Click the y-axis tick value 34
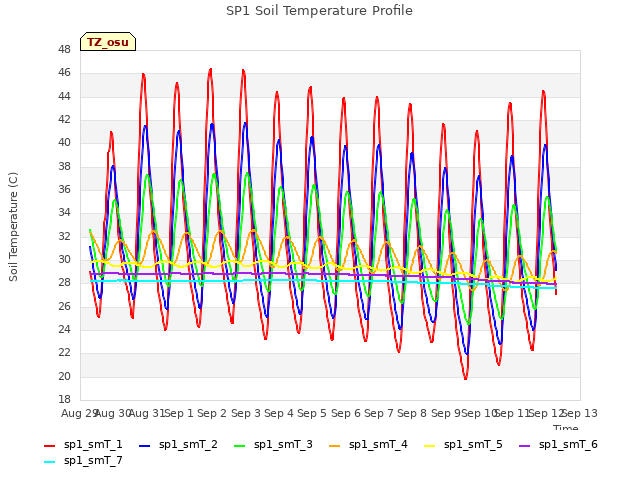Image resolution: width=640 pixels, height=480 pixels. tap(64, 213)
